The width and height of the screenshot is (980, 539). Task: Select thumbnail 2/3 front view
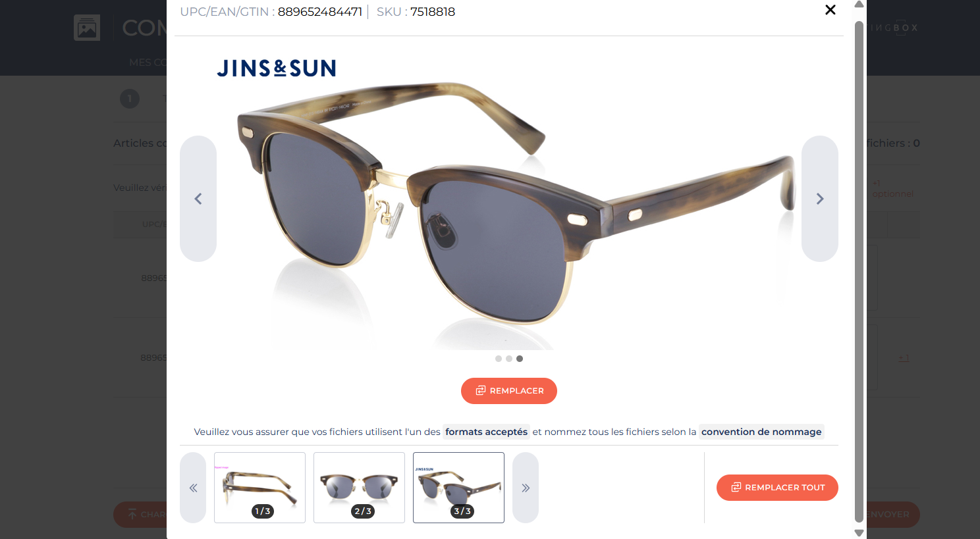tap(359, 488)
